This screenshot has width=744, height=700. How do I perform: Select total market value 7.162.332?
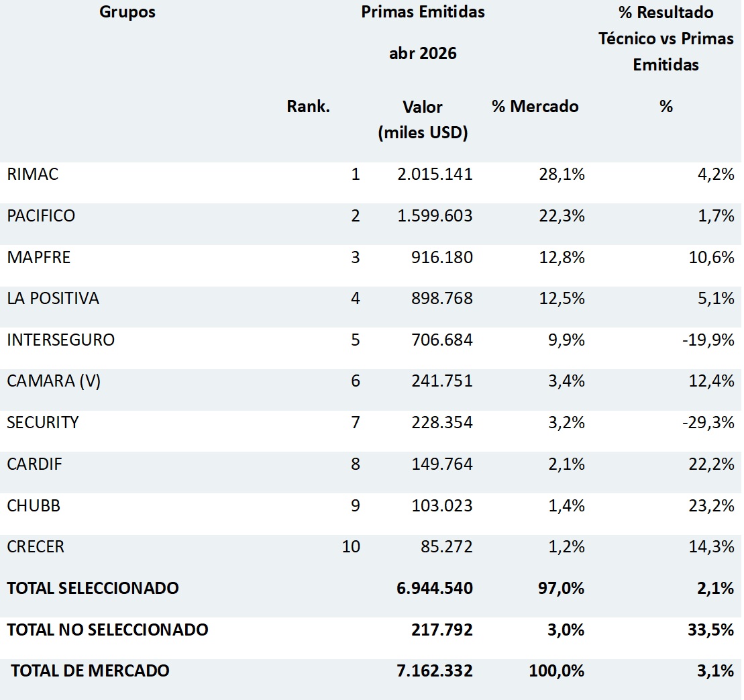435,670
